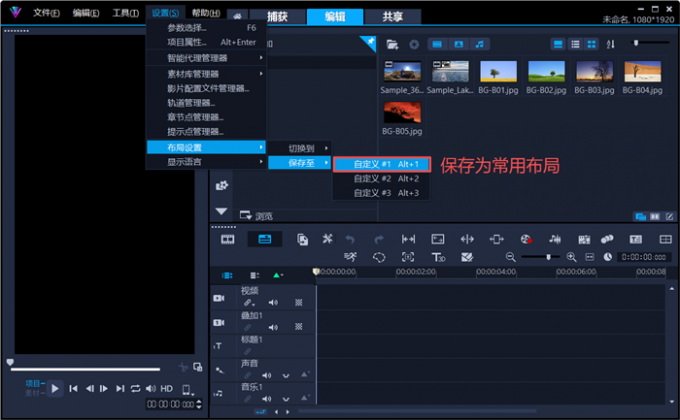Toggle show audio files filter in library
The image size is (680, 420).
coord(480,44)
